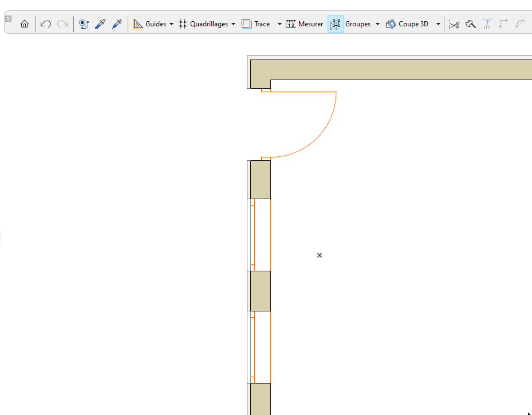Click the small gray square at toolbar's left edge
This screenshot has width=532, height=415.
pyautogui.click(x=7, y=19)
